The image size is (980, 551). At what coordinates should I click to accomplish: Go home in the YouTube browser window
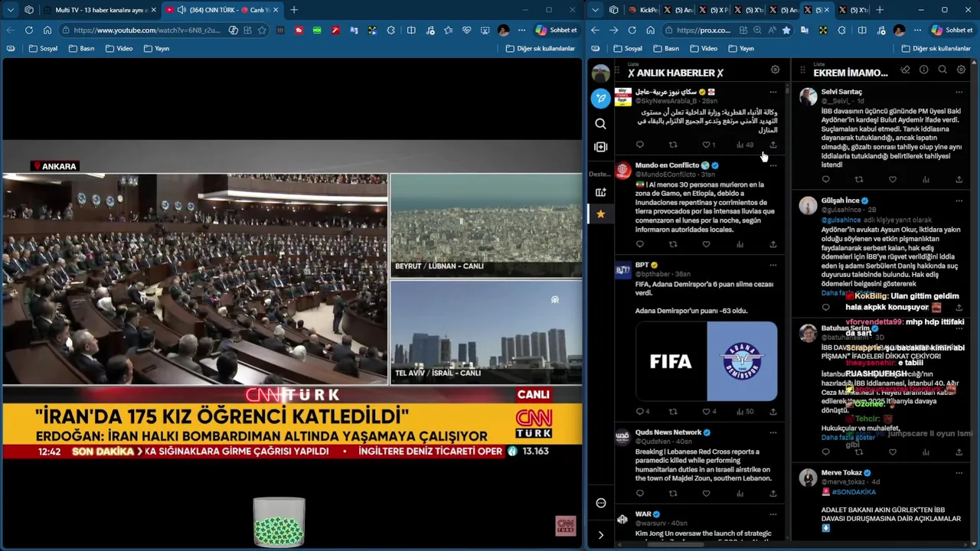[x=47, y=30]
